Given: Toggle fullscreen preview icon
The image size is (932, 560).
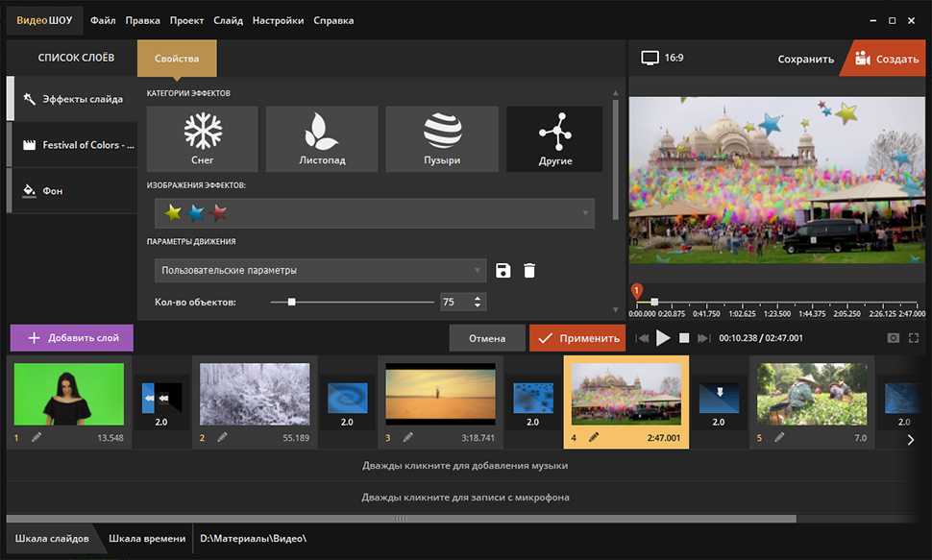Looking at the screenshot, I should click(914, 338).
